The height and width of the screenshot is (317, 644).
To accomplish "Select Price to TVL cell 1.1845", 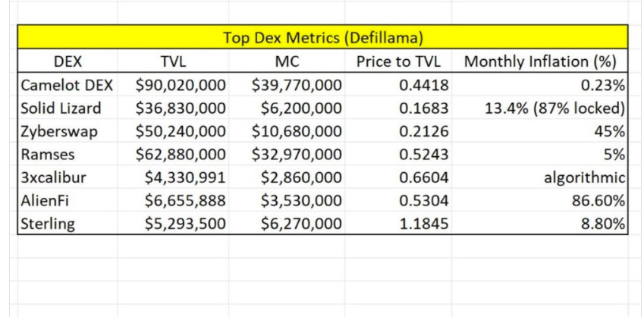I will point(398,224).
